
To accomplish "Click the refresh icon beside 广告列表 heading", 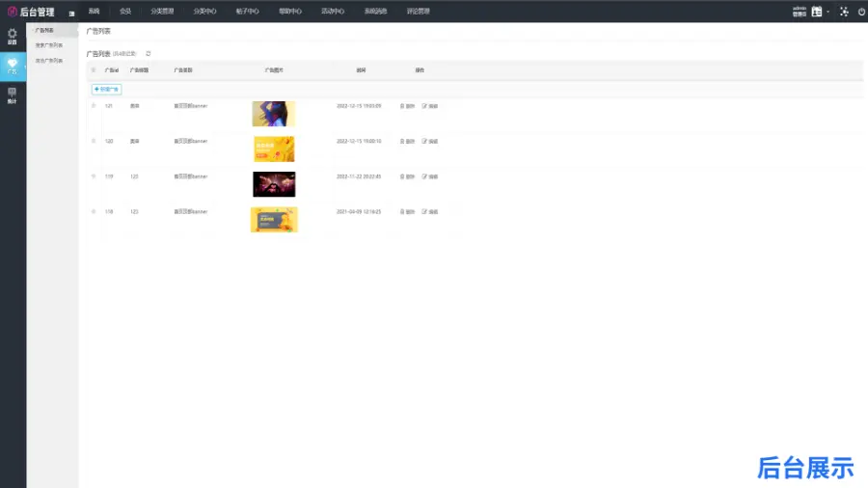I will pyautogui.click(x=148, y=53).
